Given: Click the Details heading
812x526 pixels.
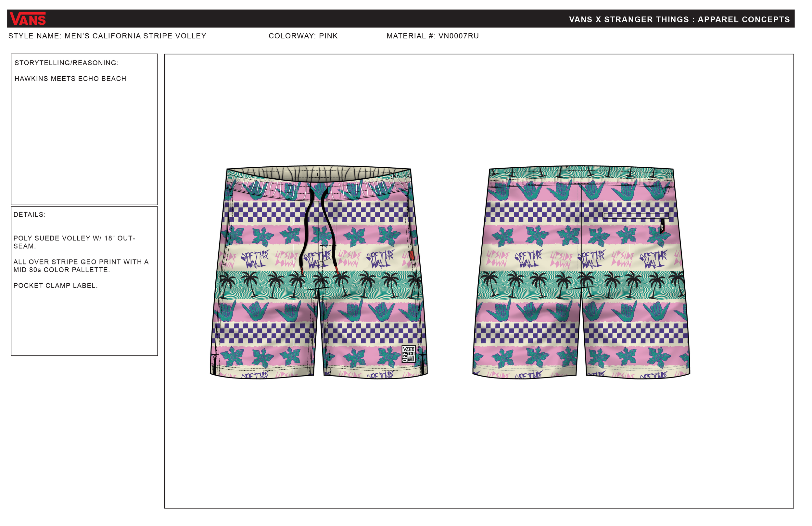Looking at the screenshot, I should click(x=30, y=215).
